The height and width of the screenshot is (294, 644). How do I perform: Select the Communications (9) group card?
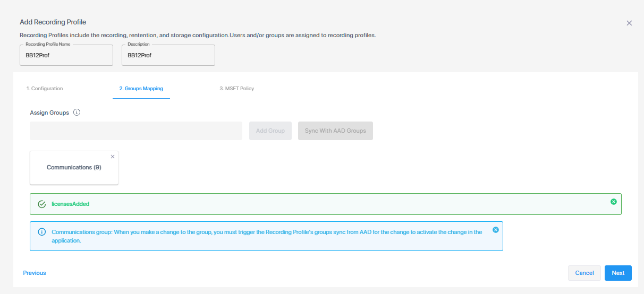tap(74, 168)
